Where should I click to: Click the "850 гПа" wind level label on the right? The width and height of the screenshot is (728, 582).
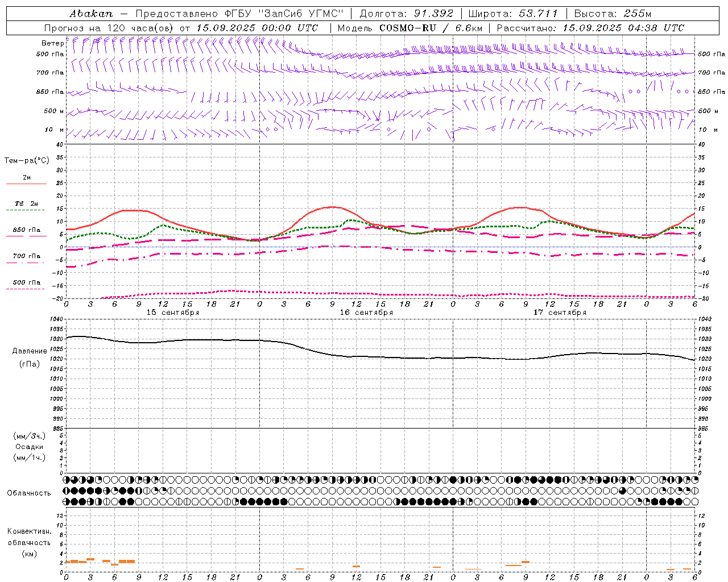712,92
